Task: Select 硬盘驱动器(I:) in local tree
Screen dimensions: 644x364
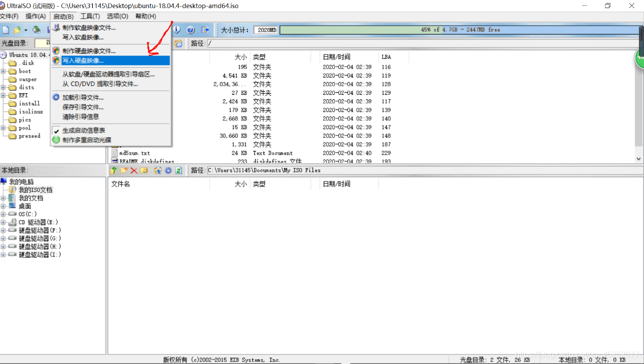Action: [40, 255]
